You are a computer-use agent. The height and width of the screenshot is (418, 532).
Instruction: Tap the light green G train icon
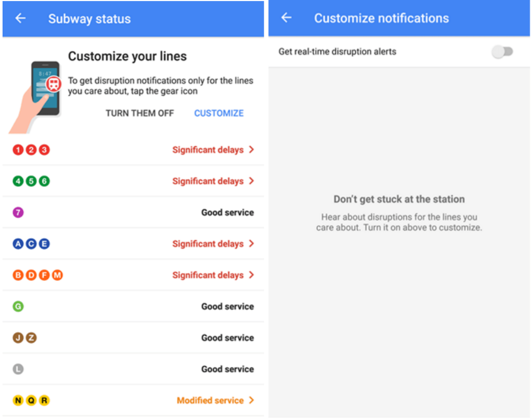(x=18, y=306)
